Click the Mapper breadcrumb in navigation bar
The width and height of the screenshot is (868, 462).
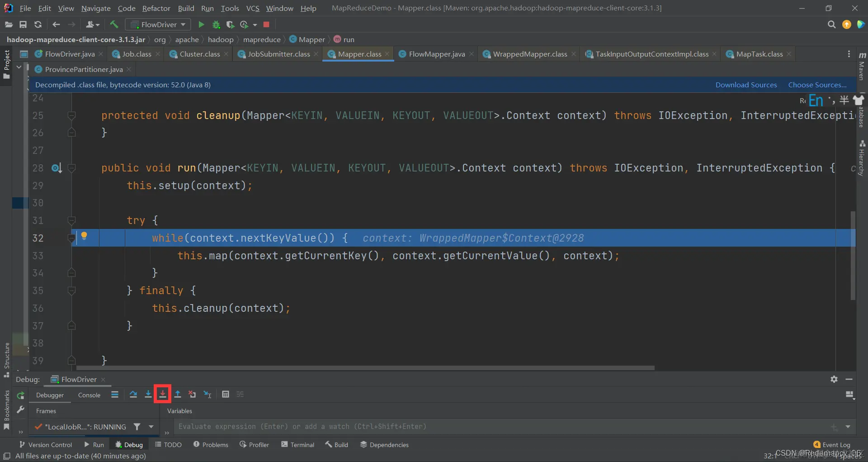(307, 39)
